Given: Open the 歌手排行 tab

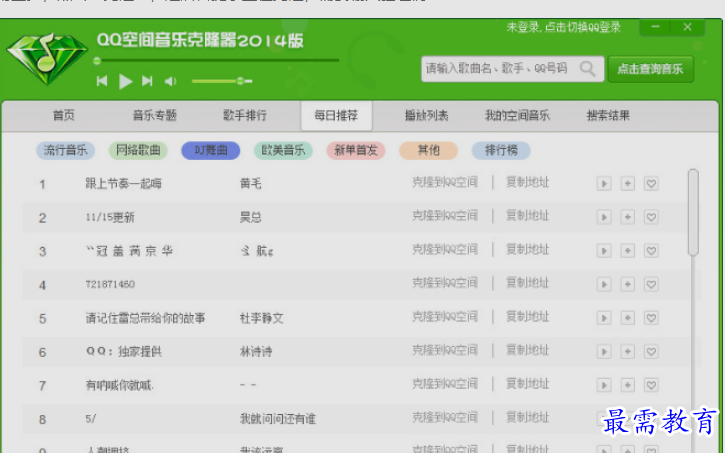Looking at the screenshot, I should (x=245, y=115).
